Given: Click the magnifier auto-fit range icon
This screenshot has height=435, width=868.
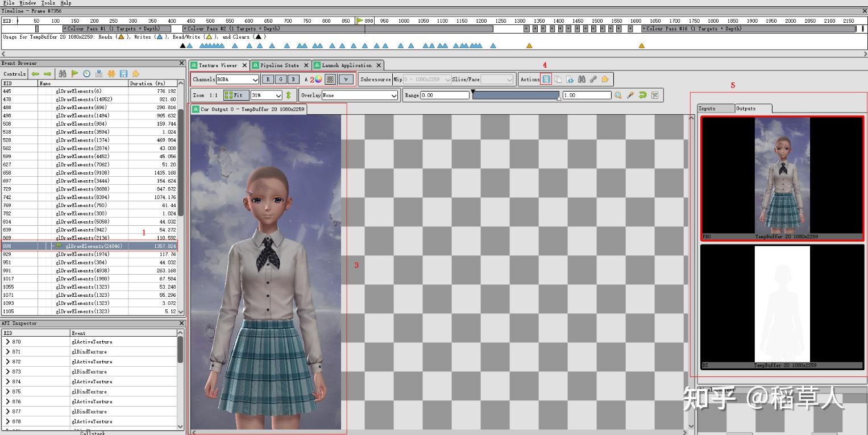Looking at the screenshot, I should click(x=618, y=96).
